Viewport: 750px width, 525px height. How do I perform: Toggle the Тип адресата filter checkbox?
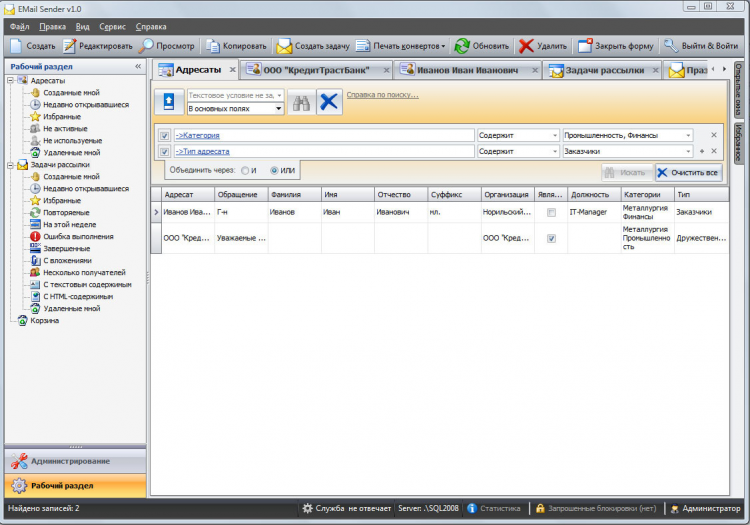pyautogui.click(x=165, y=152)
